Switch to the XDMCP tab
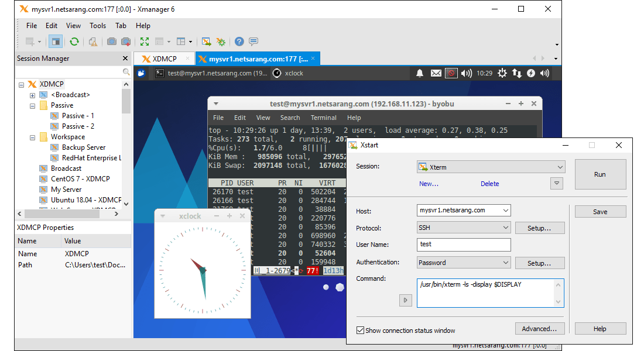 (165, 58)
